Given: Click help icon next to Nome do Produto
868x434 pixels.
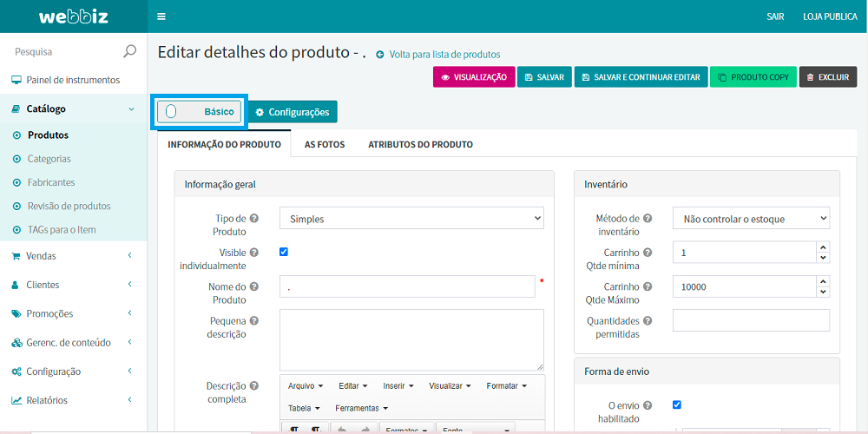Looking at the screenshot, I should 253,286.
